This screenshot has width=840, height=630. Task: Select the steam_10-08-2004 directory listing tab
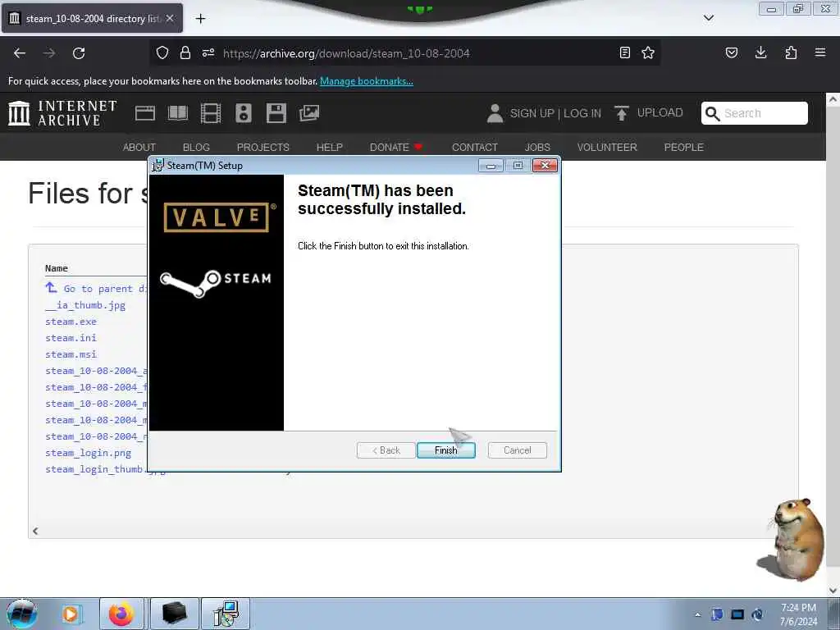click(x=92, y=18)
